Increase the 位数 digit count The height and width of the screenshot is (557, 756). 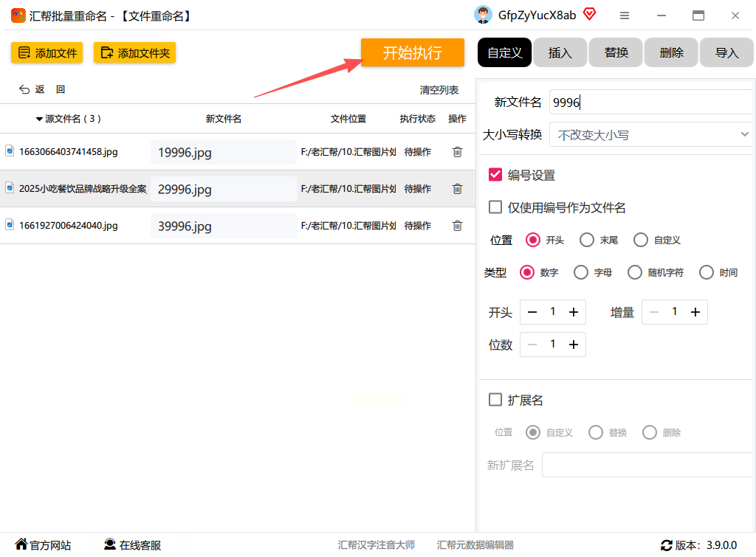click(x=573, y=345)
